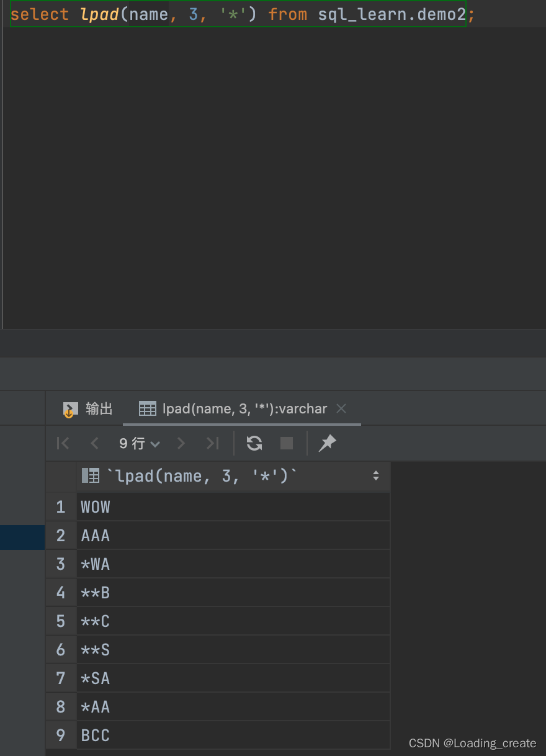Select row number 9 header

[x=61, y=736]
